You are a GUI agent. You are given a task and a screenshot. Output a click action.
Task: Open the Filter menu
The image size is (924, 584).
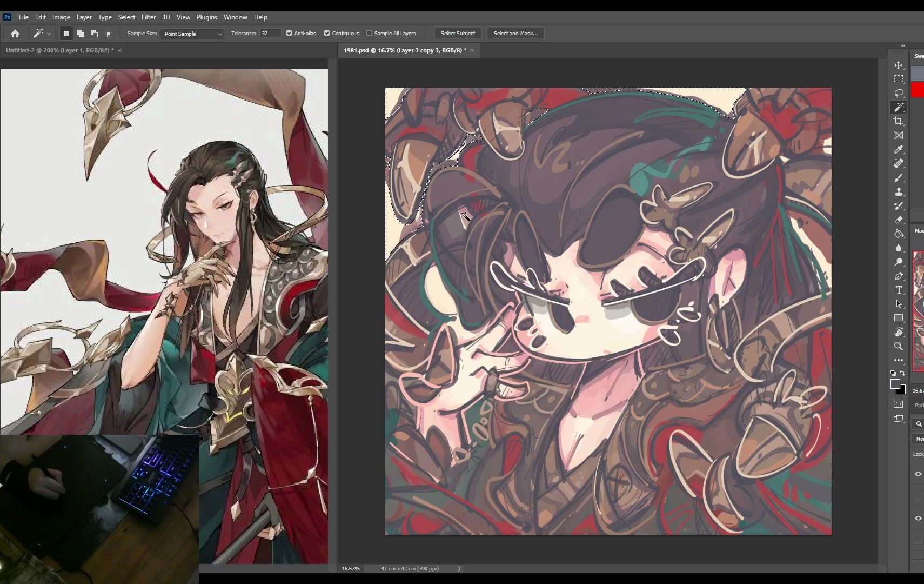tap(148, 17)
